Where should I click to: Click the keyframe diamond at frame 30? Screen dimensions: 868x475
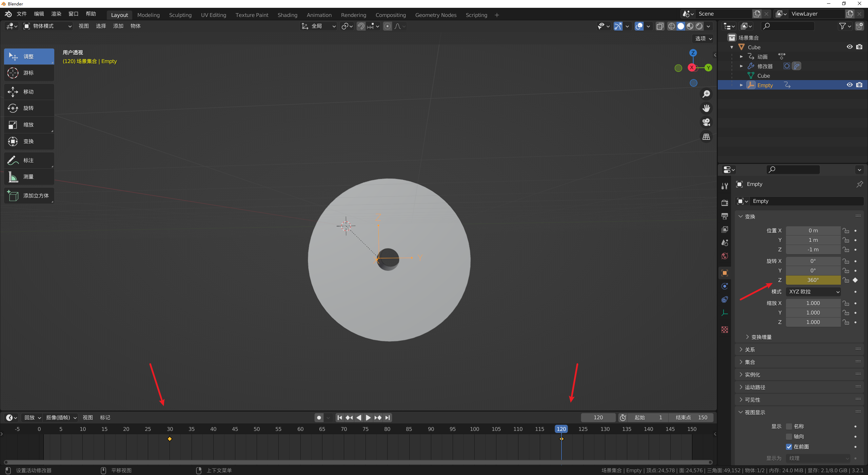pos(170,439)
